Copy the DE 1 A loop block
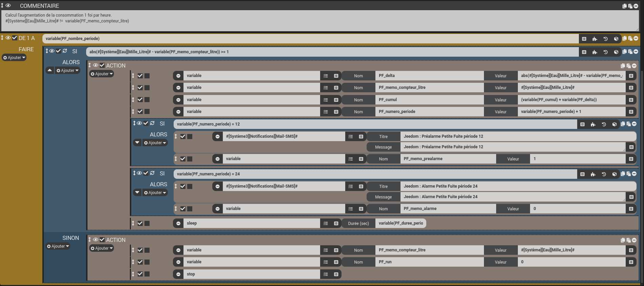The width and height of the screenshot is (644, 286). click(624, 39)
